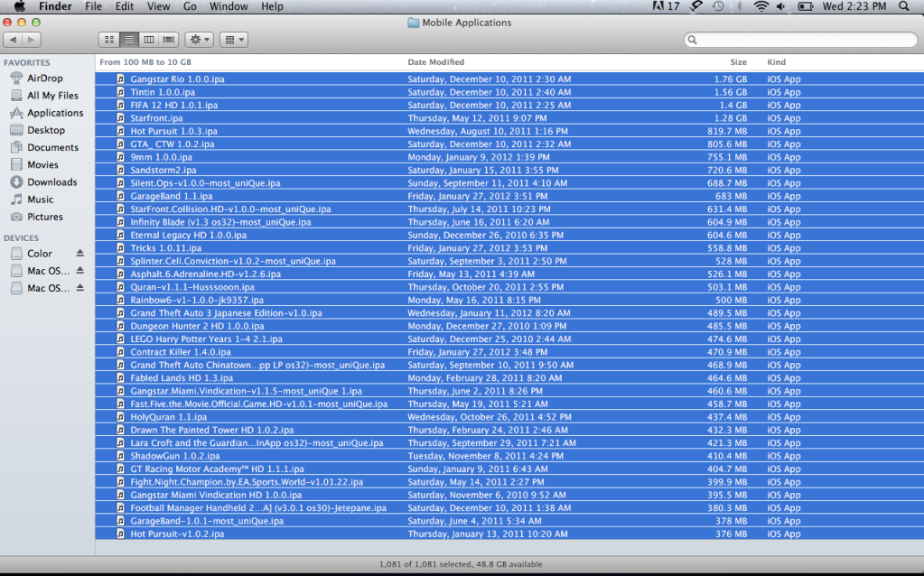The image size is (924, 576).
Task: Open Documents in sidebar
Action: tap(44, 147)
